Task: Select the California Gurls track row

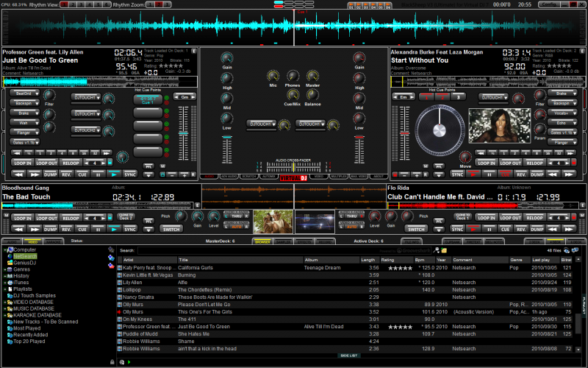Action: [345, 268]
